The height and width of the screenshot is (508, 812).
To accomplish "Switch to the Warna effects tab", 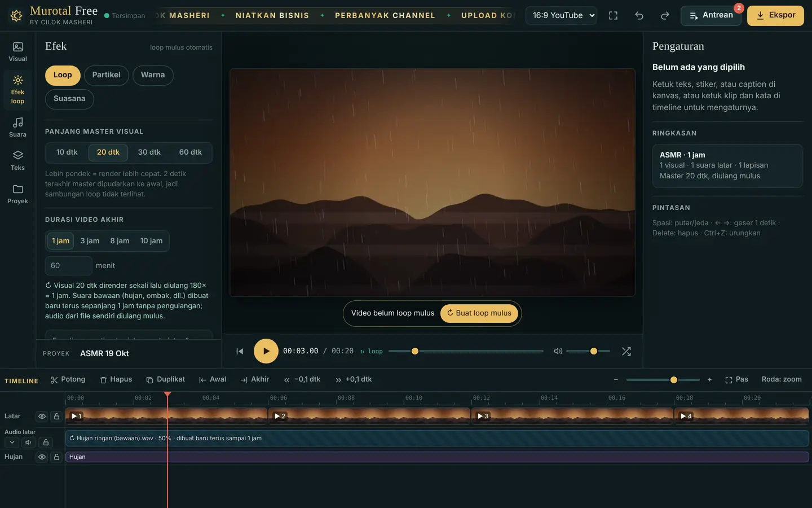I will coord(153,75).
